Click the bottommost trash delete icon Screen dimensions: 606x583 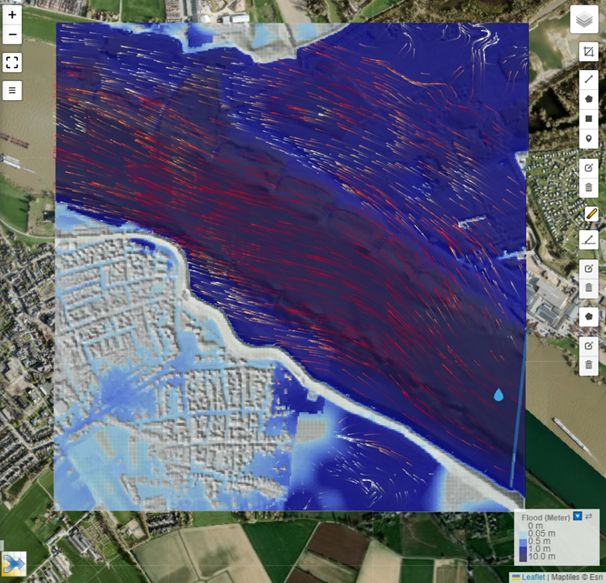tap(588, 365)
